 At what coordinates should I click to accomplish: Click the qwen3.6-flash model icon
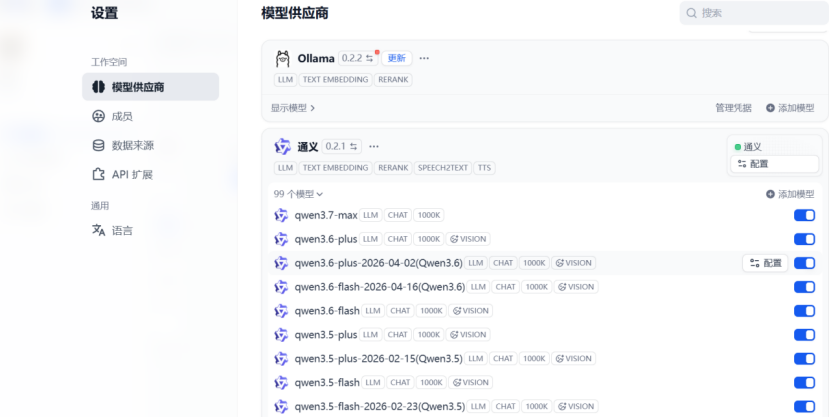pyautogui.click(x=281, y=311)
